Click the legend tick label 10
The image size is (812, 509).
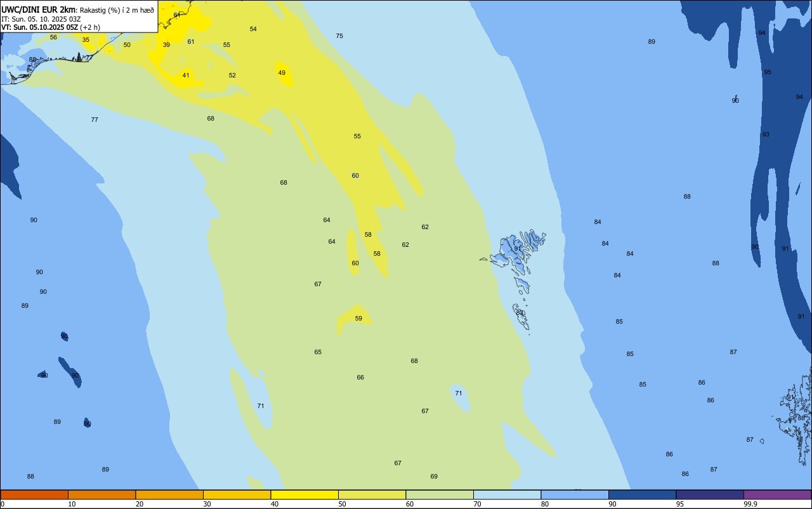tap(72, 504)
